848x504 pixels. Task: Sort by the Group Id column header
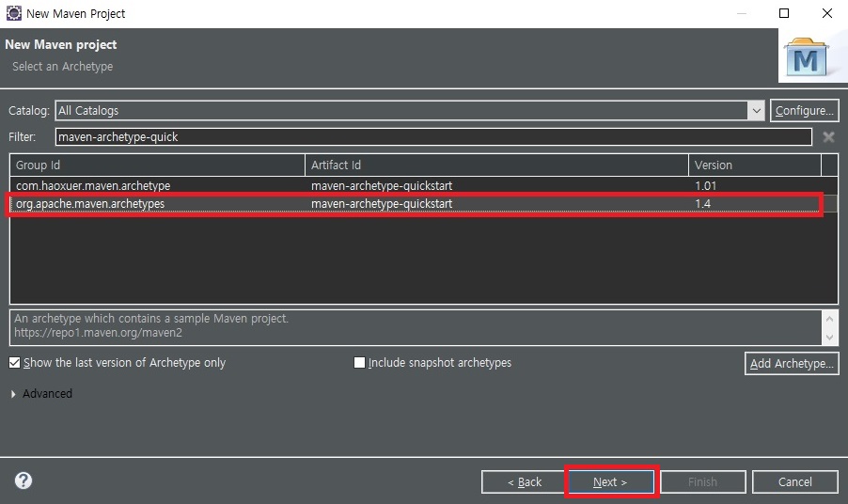157,165
